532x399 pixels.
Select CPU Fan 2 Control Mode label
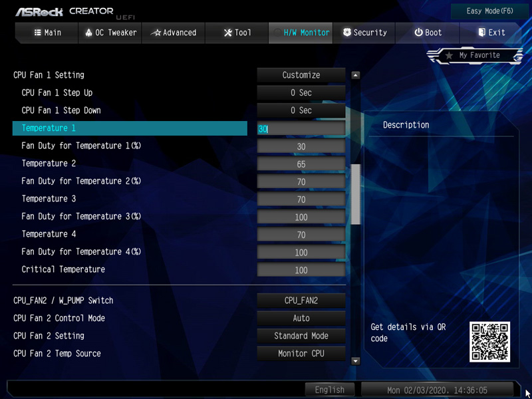pos(59,319)
